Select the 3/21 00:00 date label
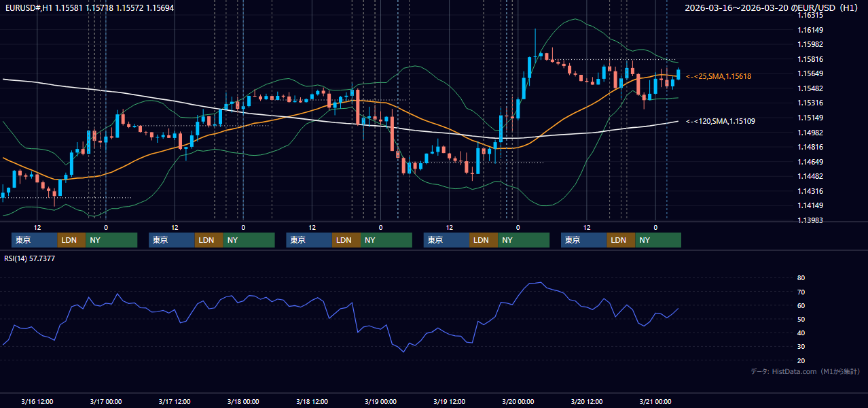 point(655,401)
